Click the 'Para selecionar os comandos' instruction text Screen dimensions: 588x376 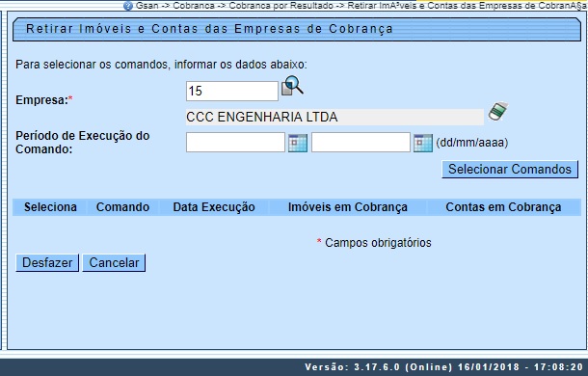(161, 65)
